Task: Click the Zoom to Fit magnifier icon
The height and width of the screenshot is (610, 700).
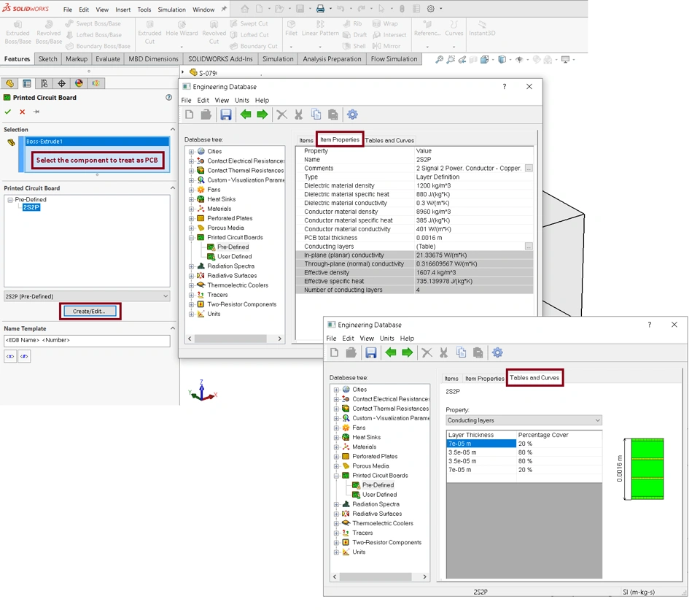Action: pos(439,59)
